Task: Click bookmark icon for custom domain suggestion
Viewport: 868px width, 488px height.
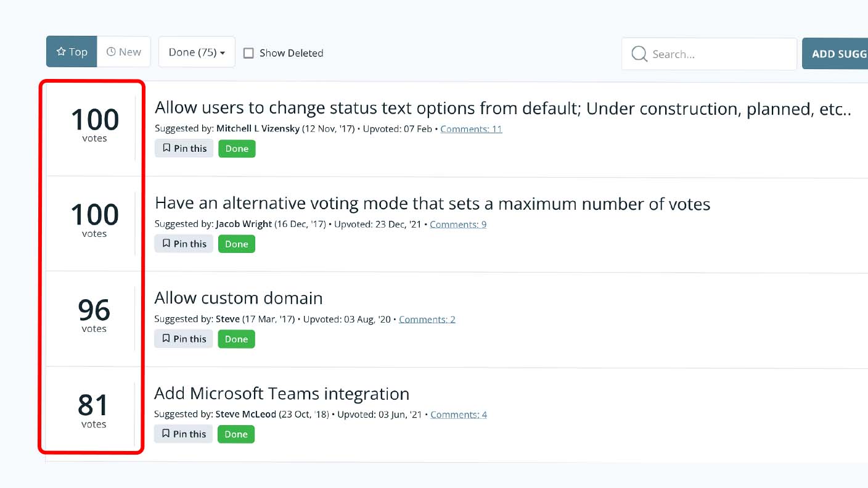Action: pyautogui.click(x=166, y=339)
